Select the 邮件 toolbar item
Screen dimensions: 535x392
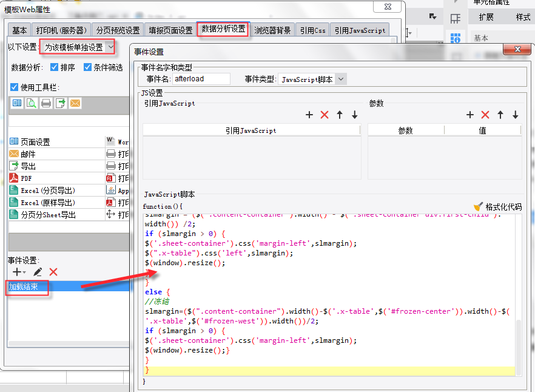pos(56,154)
